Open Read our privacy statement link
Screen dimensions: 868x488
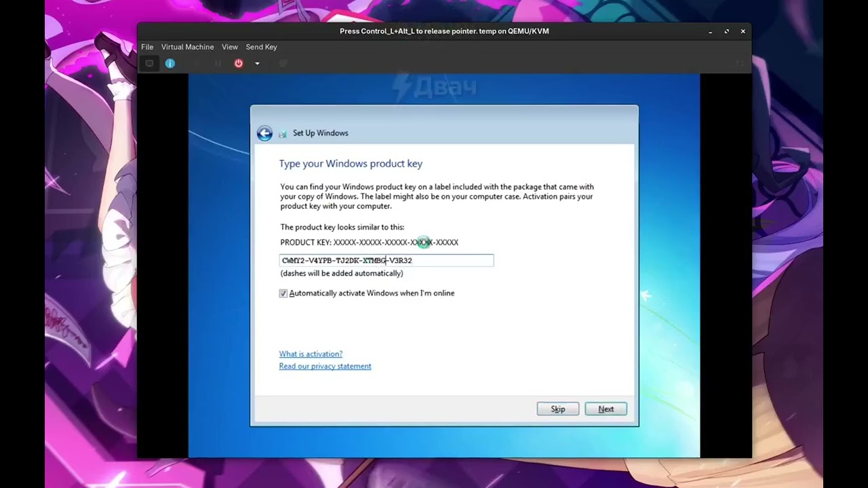[x=325, y=366]
